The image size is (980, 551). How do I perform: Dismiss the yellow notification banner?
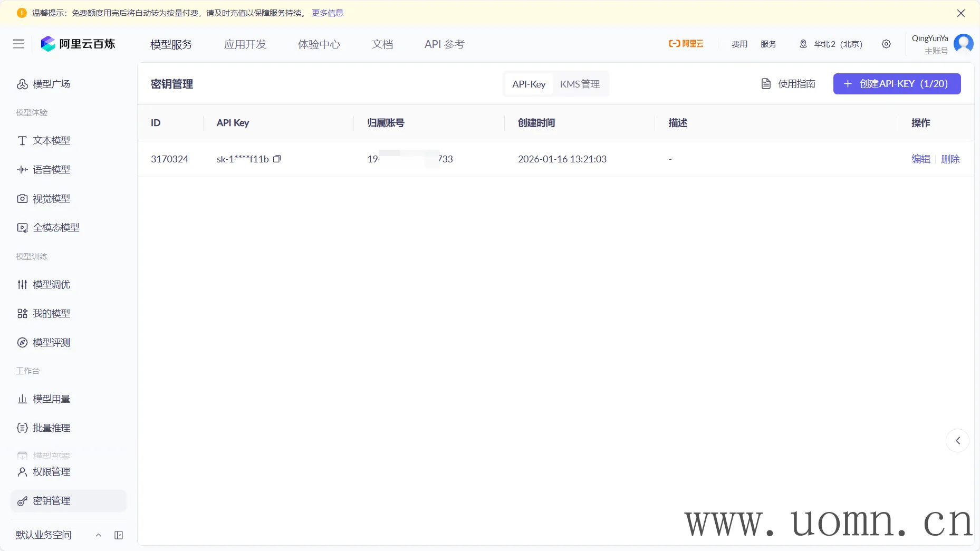961,13
